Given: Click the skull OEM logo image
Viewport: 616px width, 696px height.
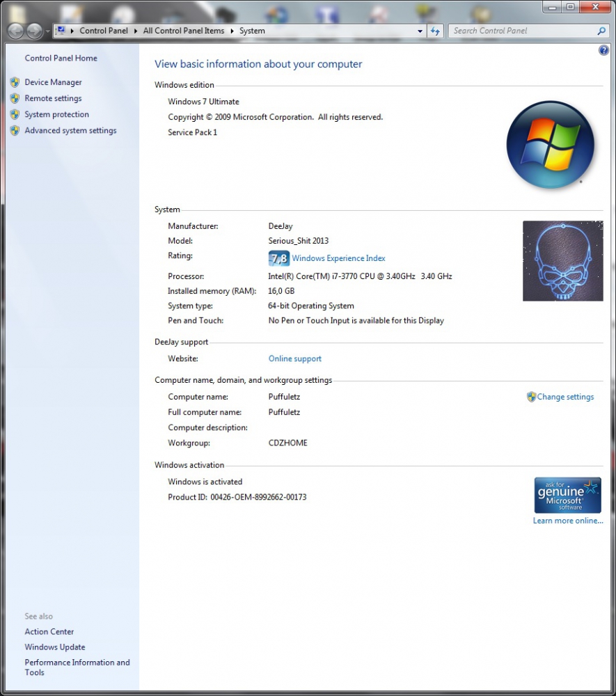Looking at the screenshot, I should click(x=562, y=261).
